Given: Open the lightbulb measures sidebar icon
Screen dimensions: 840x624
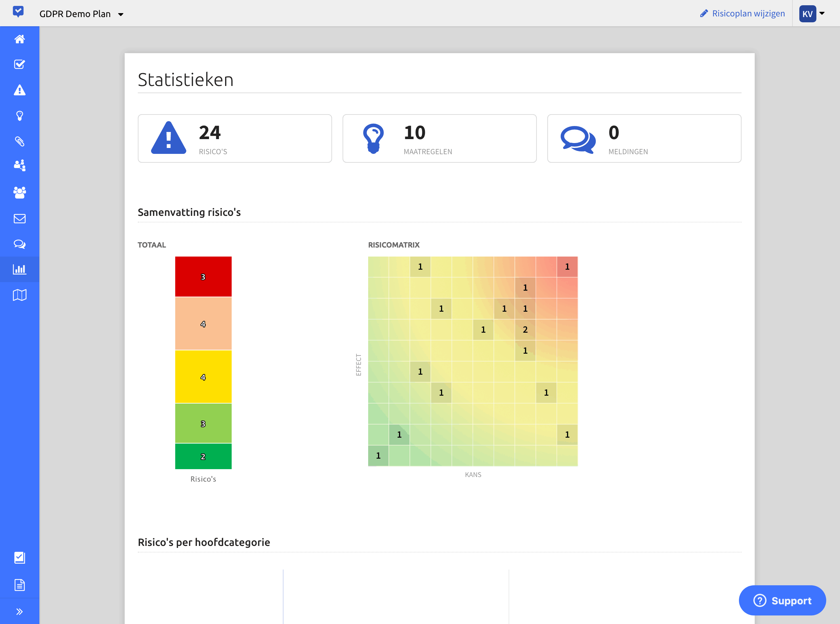Looking at the screenshot, I should [x=20, y=116].
